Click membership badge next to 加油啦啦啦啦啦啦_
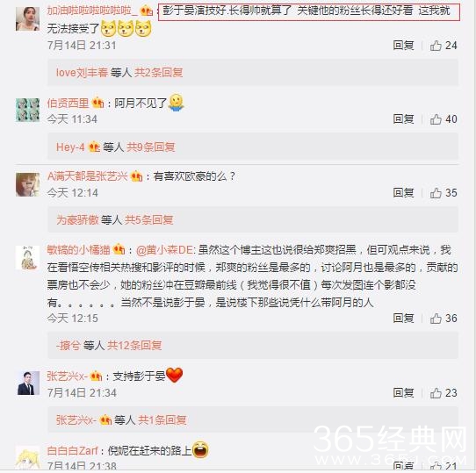The height and width of the screenshot is (473, 476). (147, 11)
